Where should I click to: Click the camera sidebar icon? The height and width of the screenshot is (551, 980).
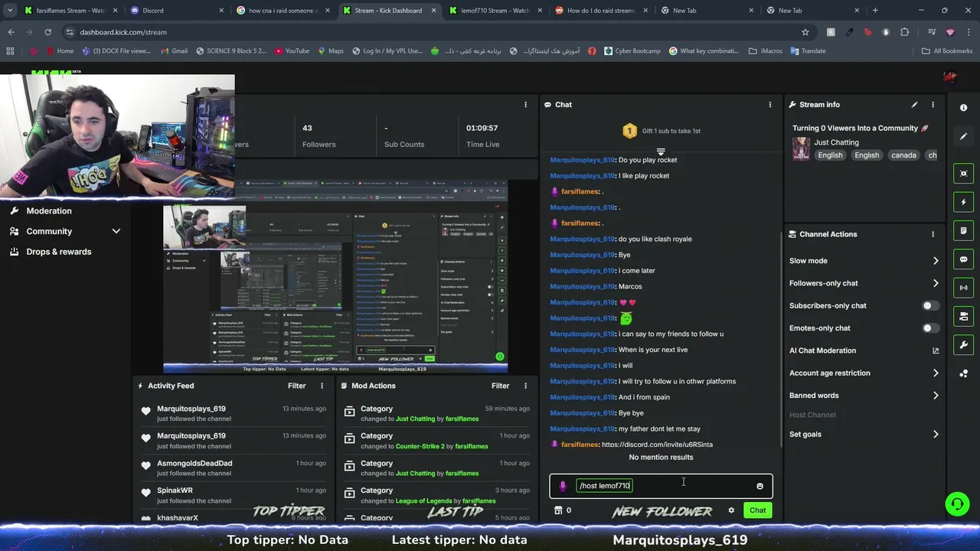pyautogui.click(x=964, y=316)
